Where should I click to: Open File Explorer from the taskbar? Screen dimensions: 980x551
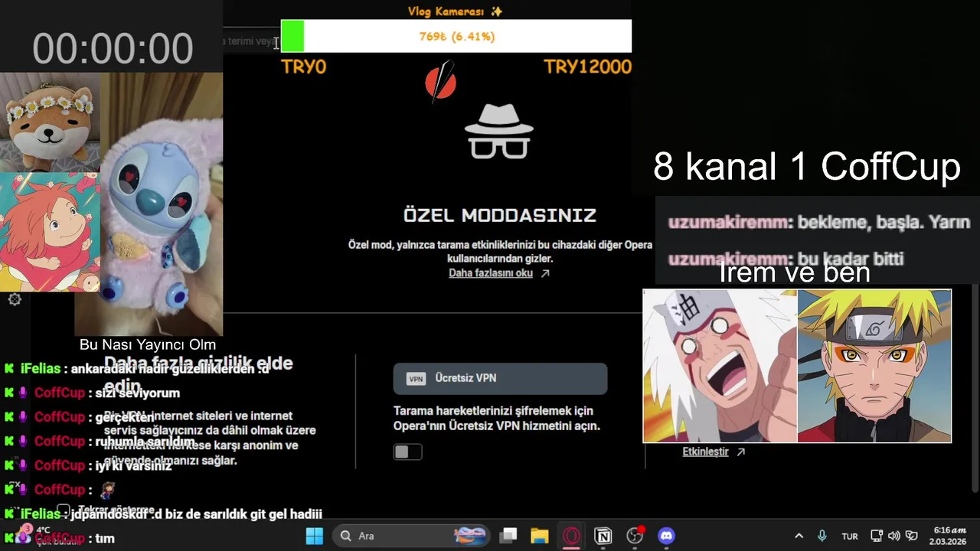[540, 536]
